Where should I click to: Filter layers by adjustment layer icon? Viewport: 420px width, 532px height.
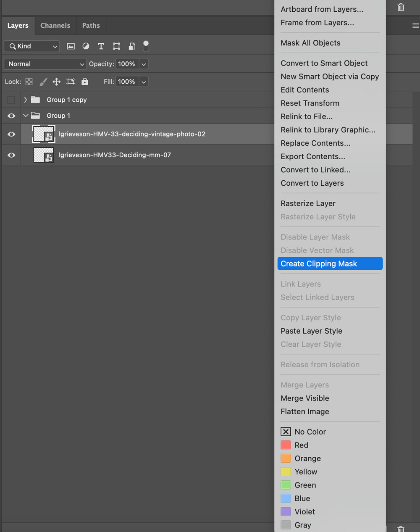[86, 46]
